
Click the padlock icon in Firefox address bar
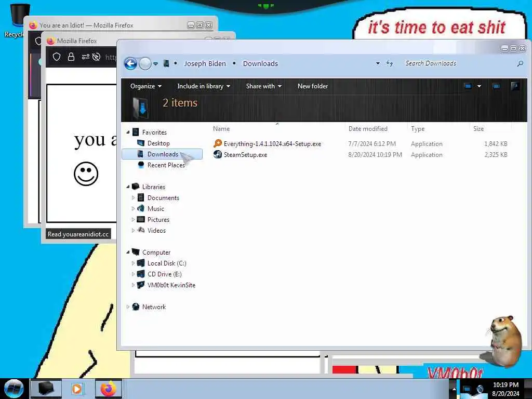click(x=71, y=57)
